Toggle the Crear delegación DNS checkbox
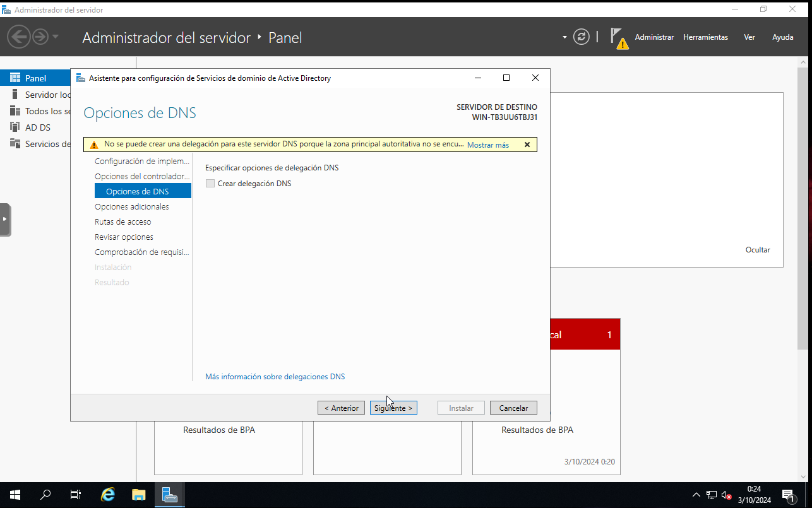Screen dimensions: 812x508 pyautogui.click(x=210, y=184)
